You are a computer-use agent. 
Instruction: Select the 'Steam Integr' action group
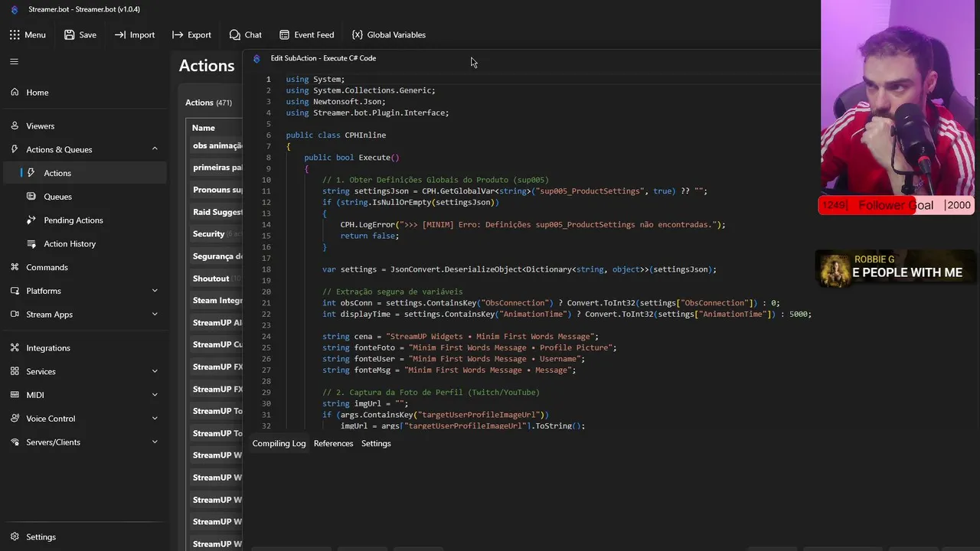point(217,301)
